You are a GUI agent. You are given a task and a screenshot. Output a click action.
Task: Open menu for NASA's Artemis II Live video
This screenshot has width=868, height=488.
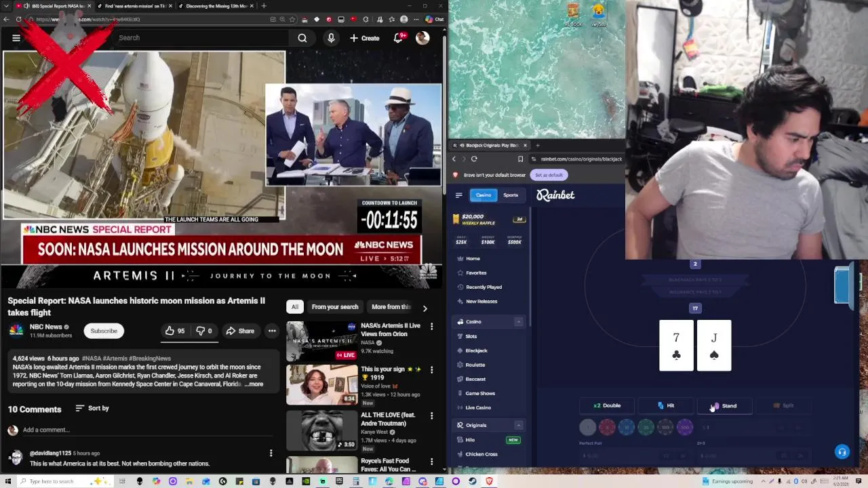[x=431, y=327]
